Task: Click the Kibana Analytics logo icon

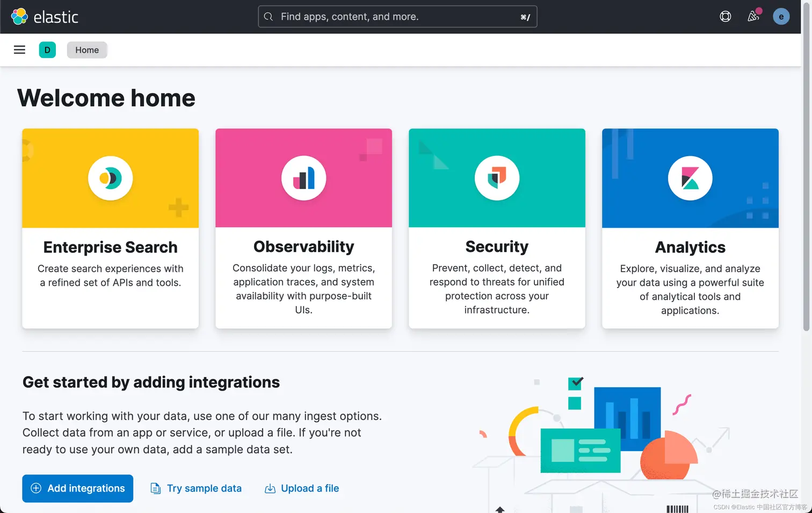Action: coord(691,178)
